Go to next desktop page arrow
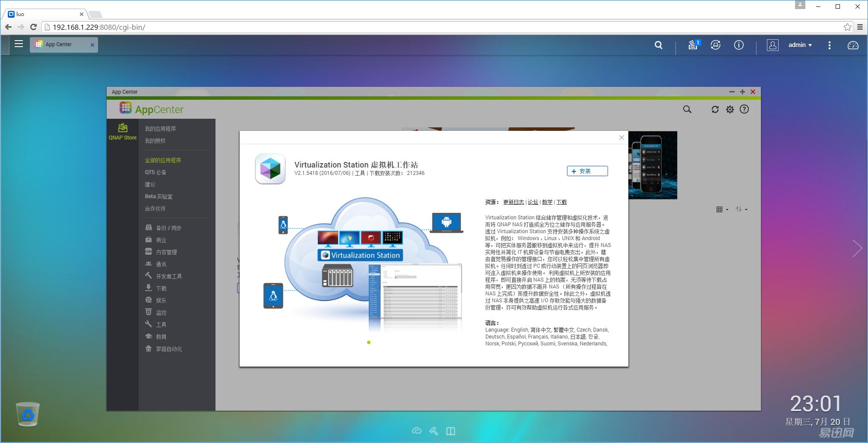Image resolution: width=868 pixels, height=443 pixels. (x=857, y=248)
